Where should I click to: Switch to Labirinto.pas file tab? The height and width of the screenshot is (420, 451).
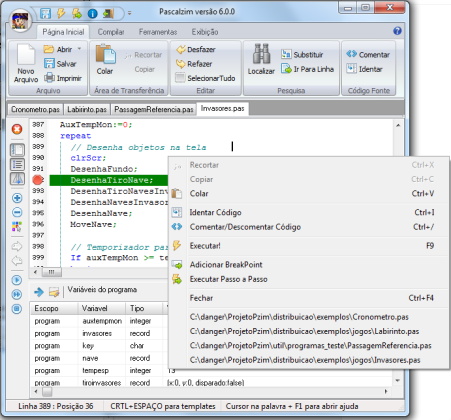[87, 109]
